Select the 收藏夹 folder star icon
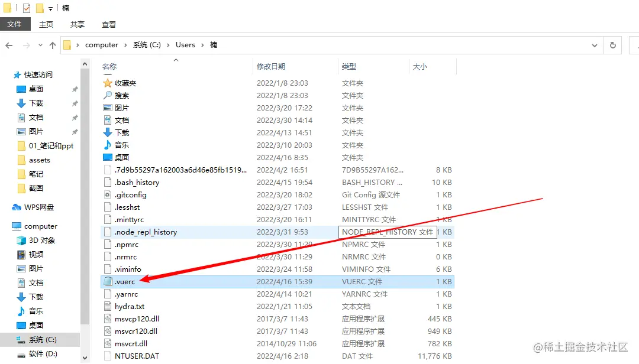 [108, 83]
